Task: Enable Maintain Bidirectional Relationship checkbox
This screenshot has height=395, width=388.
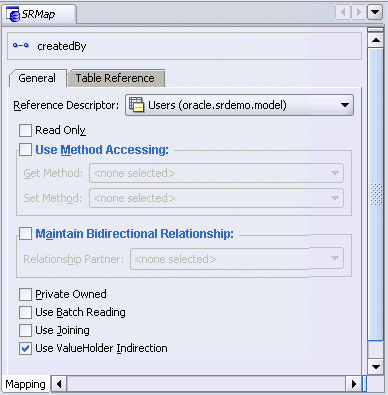Action: (x=25, y=234)
